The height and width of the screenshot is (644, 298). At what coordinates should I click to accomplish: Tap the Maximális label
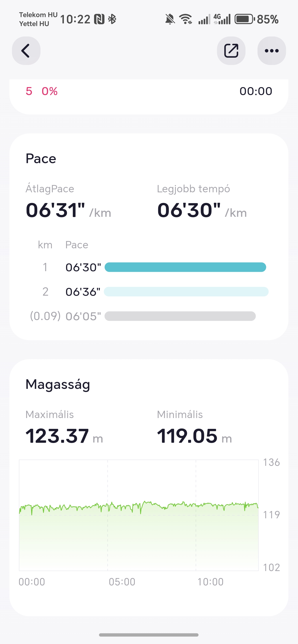pyautogui.click(x=50, y=415)
